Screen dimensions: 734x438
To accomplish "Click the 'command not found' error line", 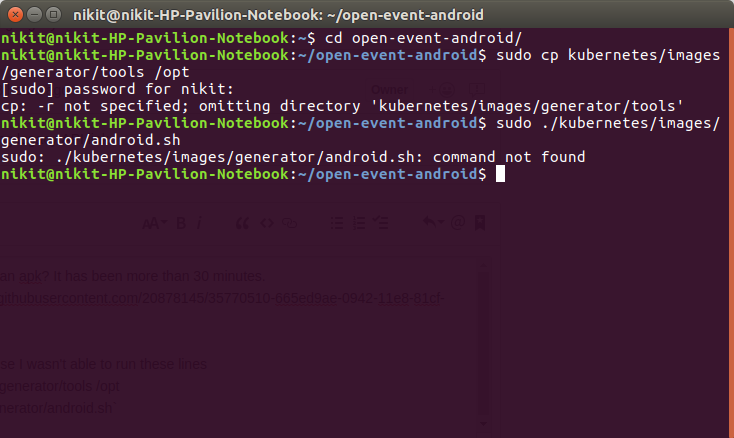I will click(x=293, y=157).
